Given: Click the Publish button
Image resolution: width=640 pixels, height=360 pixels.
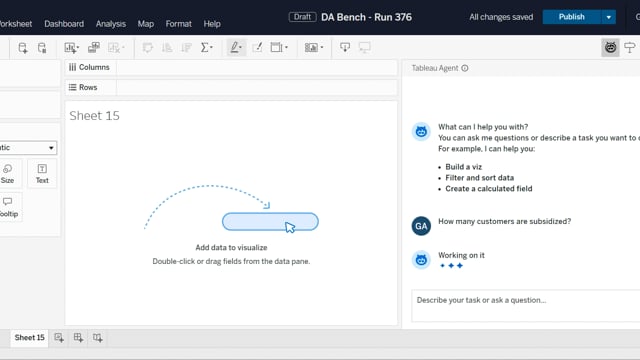Looking at the screenshot, I should pyautogui.click(x=571, y=17).
